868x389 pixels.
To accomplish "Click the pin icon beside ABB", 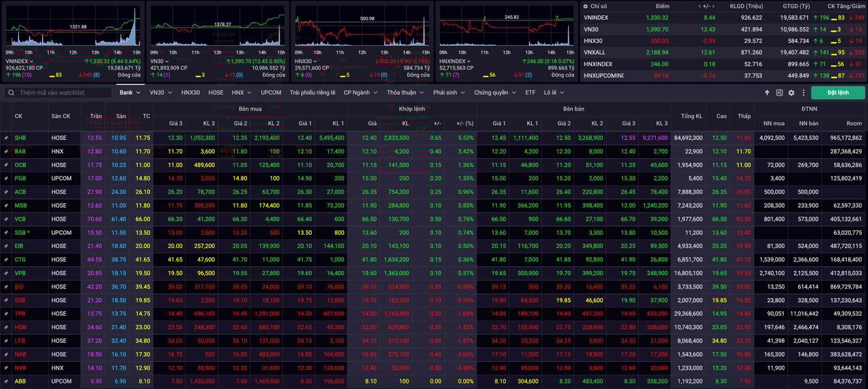I will pyautogui.click(x=6, y=382).
